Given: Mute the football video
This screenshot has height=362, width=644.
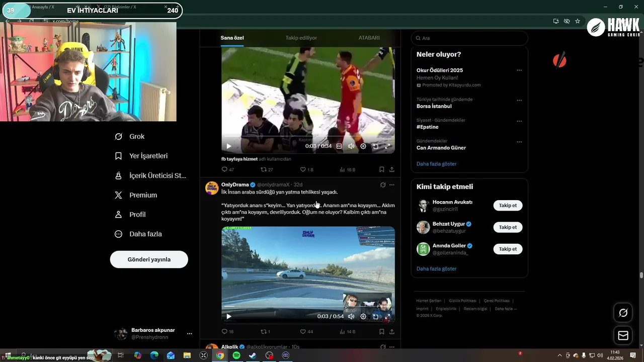Looking at the screenshot, I should pos(351,146).
